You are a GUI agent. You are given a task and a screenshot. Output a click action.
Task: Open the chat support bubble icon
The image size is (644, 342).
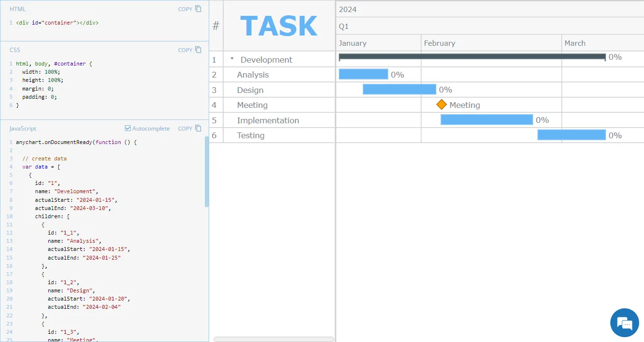(624, 323)
